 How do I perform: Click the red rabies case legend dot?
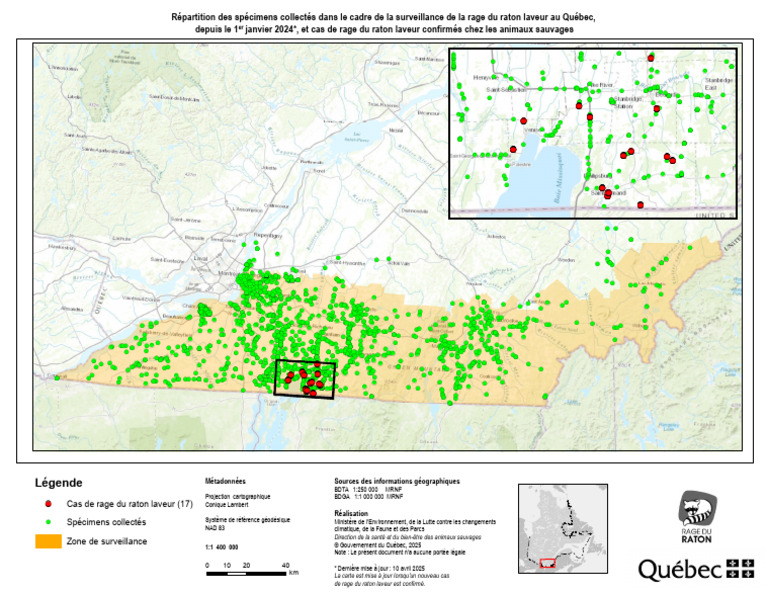pos(48,503)
